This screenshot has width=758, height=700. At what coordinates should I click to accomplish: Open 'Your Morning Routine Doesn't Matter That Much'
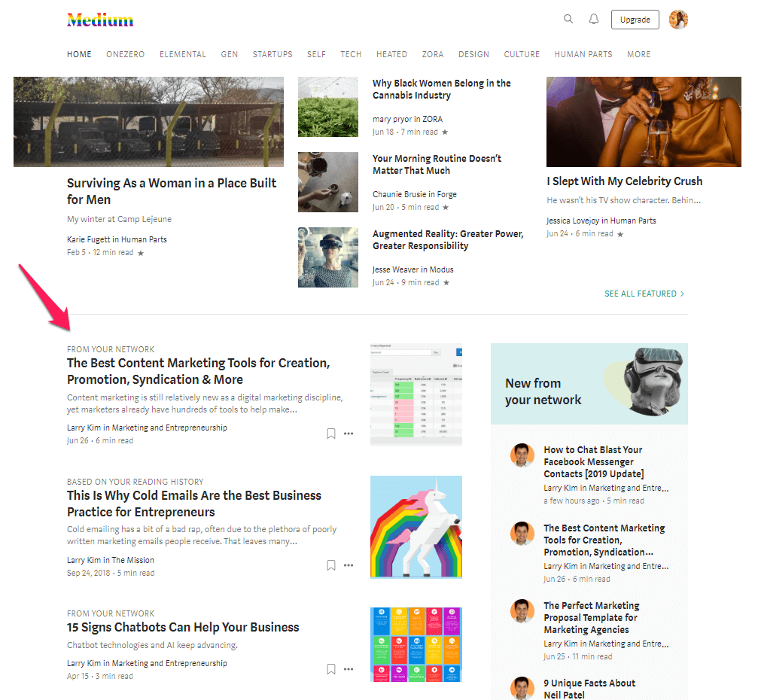coord(437,164)
